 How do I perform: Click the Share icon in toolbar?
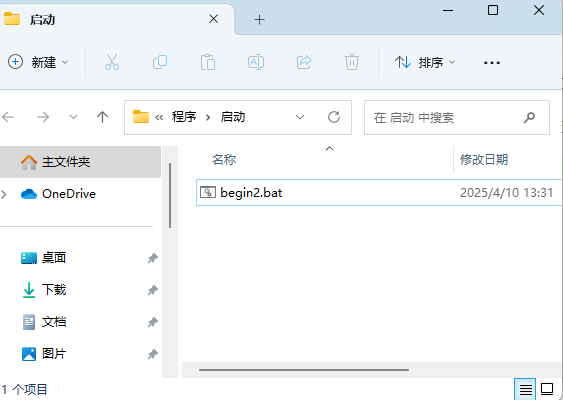pyautogui.click(x=304, y=62)
